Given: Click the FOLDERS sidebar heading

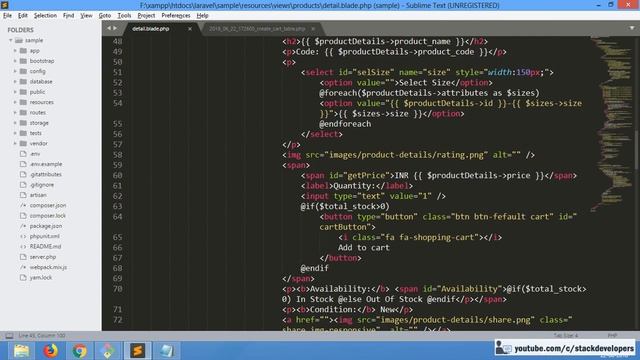Looking at the screenshot, I should click(x=20, y=30).
